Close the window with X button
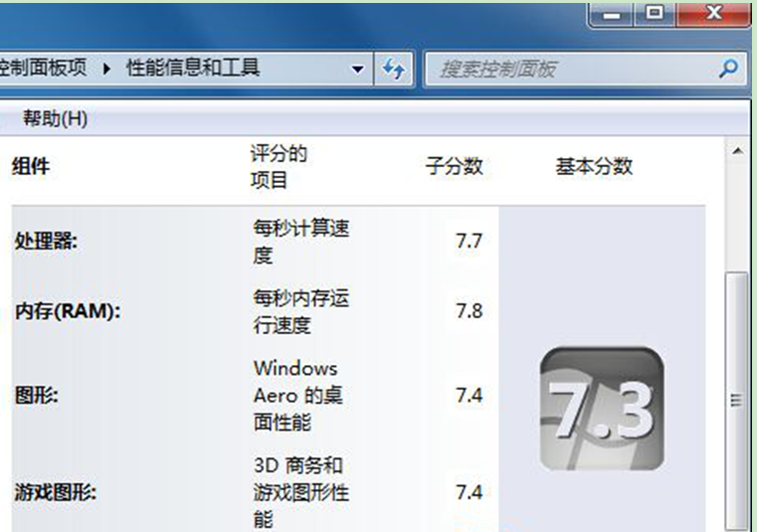Viewport: 757px width, 532px height. pyautogui.click(x=713, y=14)
